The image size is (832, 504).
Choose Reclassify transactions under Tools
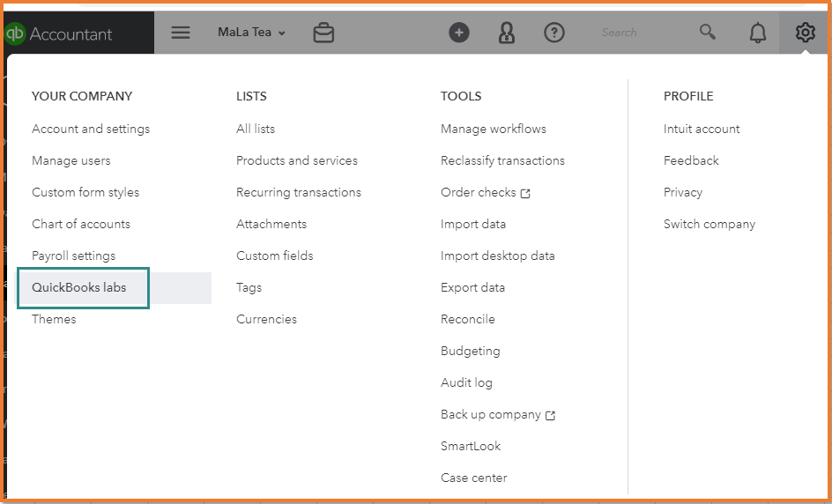coord(502,160)
